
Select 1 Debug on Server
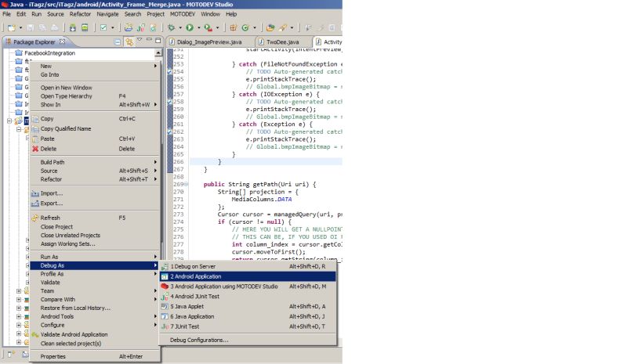[248, 266]
